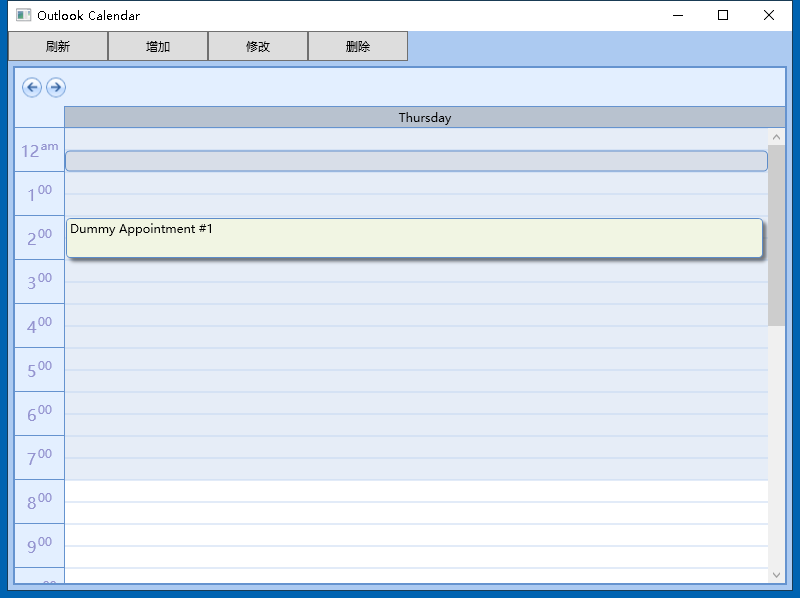Viewport: 800px width, 598px height.
Task: Click the 3:00 time label
Action: (x=40, y=282)
